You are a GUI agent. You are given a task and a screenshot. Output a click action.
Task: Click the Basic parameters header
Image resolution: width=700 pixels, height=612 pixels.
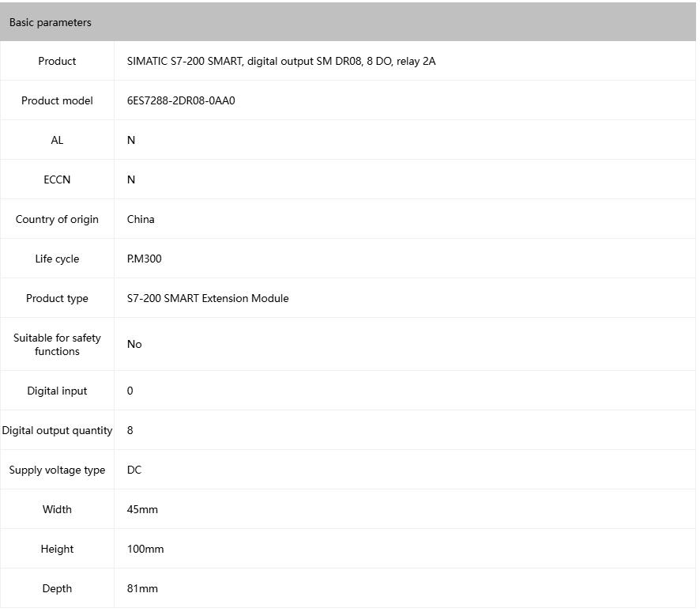[51, 23]
